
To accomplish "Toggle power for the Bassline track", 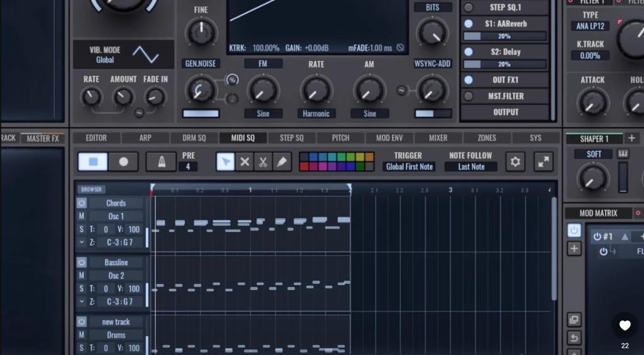I will [81, 262].
